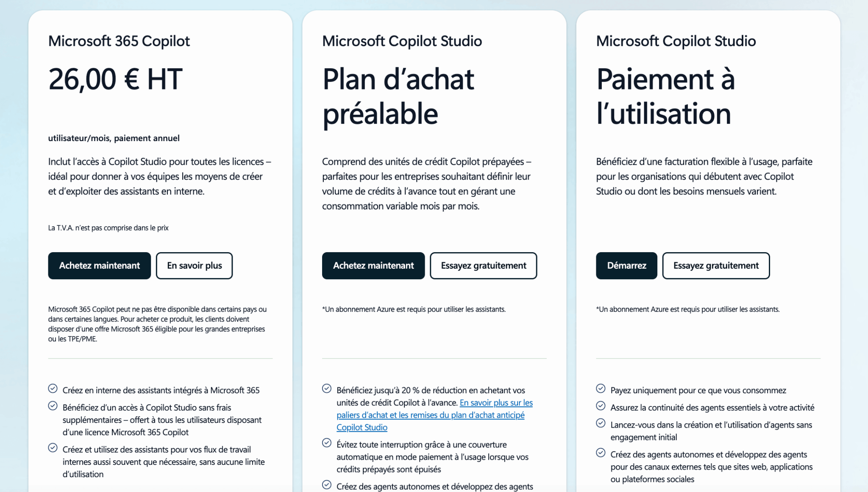The image size is (868, 492).
Task: Click the "Plan d'achat préalable" heading
Action: (398, 96)
